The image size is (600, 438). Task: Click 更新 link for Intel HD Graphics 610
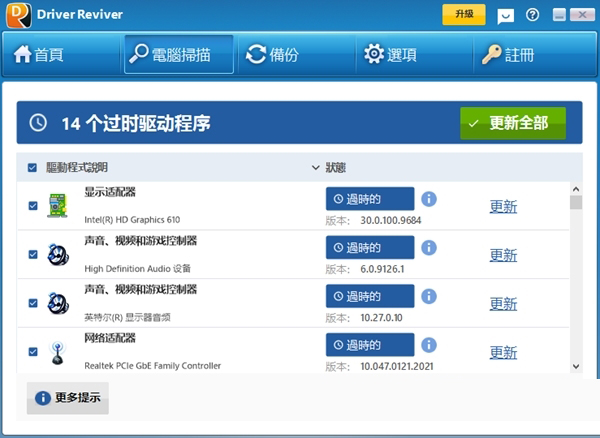503,207
